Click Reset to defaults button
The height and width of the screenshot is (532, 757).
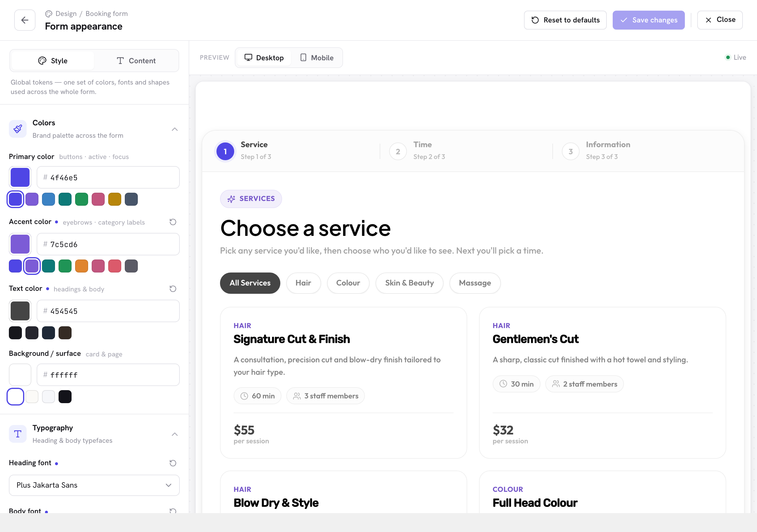click(565, 20)
